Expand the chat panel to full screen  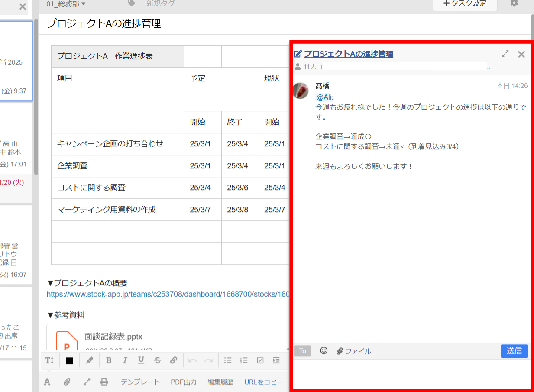pyautogui.click(x=505, y=54)
